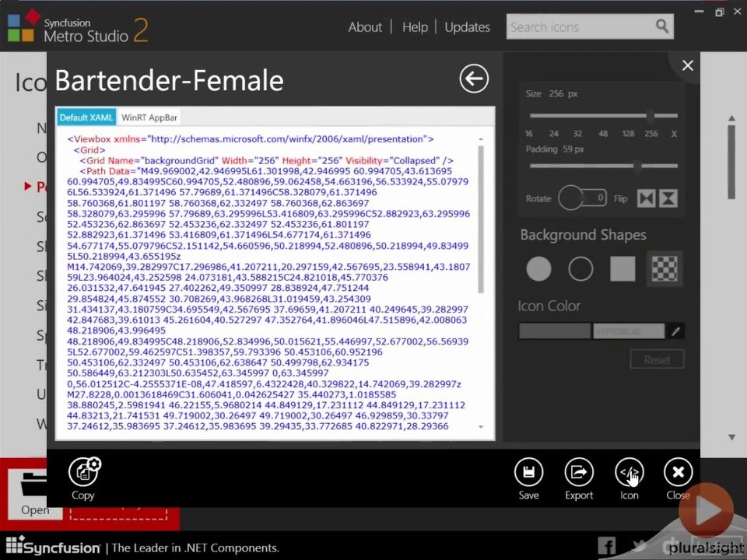Viewport: 747px width, 560px height.
Task: Click the XAML code scrollbar thumb
Action: click(x=481, y=219)
